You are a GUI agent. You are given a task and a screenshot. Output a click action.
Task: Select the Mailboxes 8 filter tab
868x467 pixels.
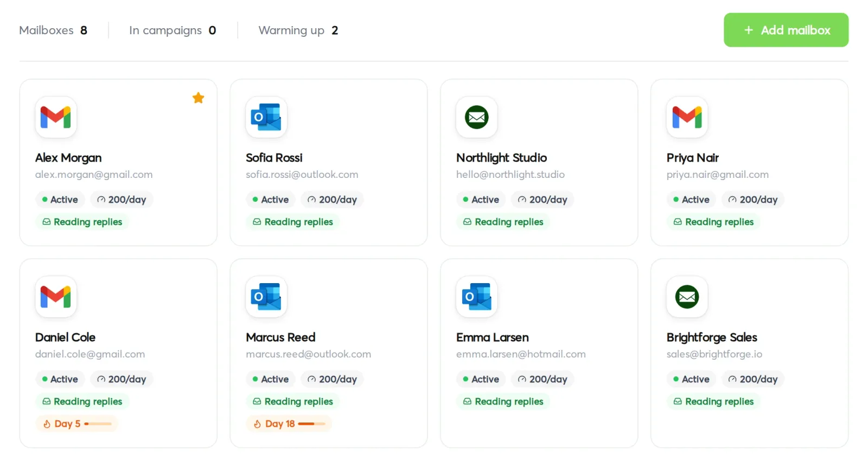53,30
